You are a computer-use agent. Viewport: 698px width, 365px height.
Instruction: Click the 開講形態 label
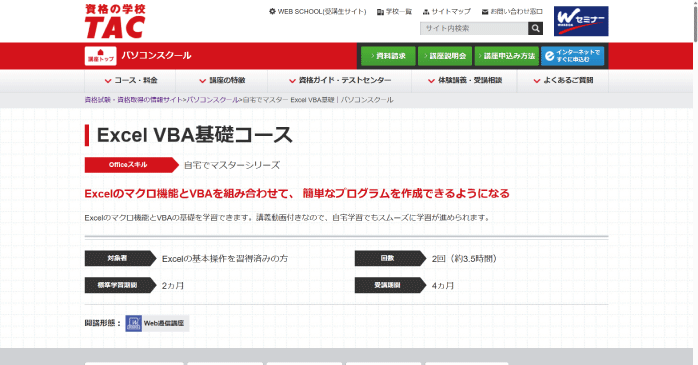(102, 323)
